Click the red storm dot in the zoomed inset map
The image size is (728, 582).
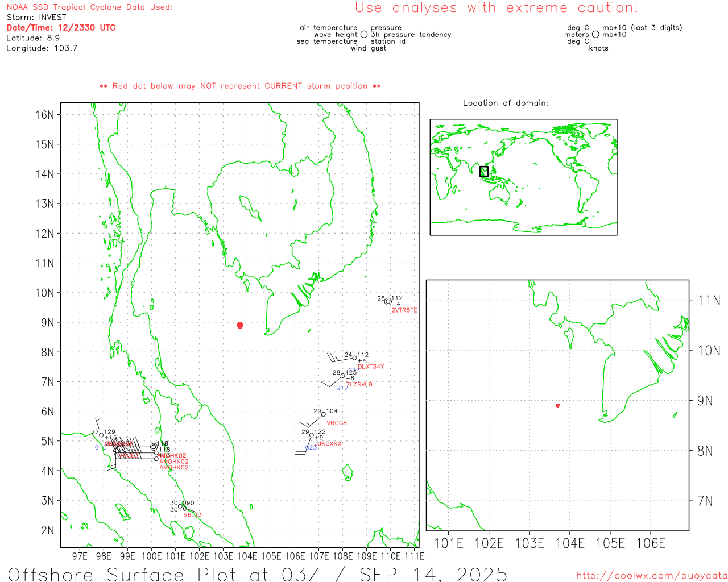point(558,405)
